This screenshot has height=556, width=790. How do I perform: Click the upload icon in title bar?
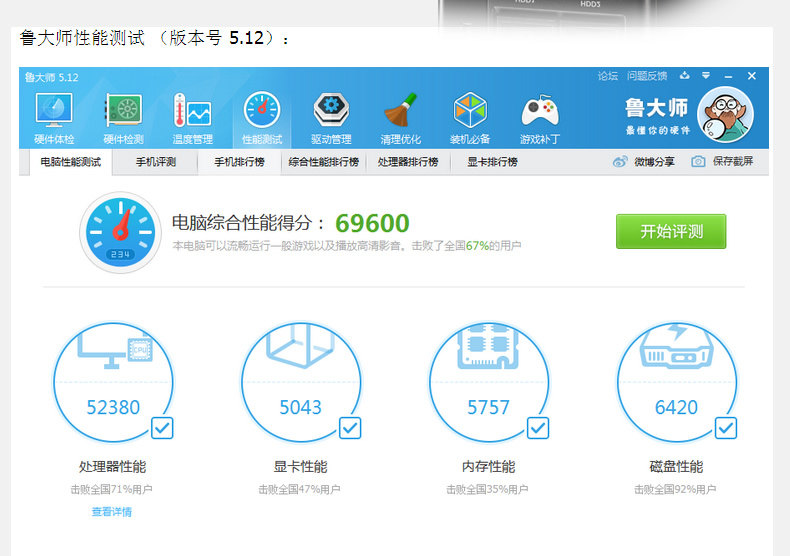pyautogui.click(x=684, y=76)
